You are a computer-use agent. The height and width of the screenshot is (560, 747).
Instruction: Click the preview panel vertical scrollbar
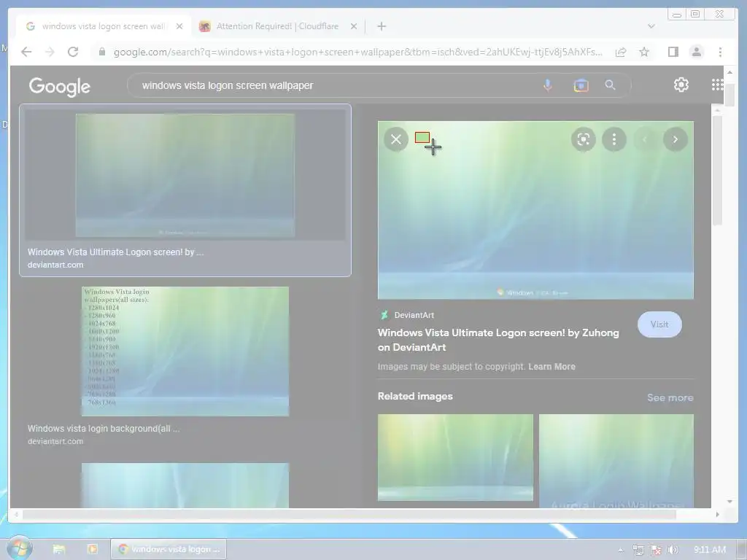tap(718, 169)
